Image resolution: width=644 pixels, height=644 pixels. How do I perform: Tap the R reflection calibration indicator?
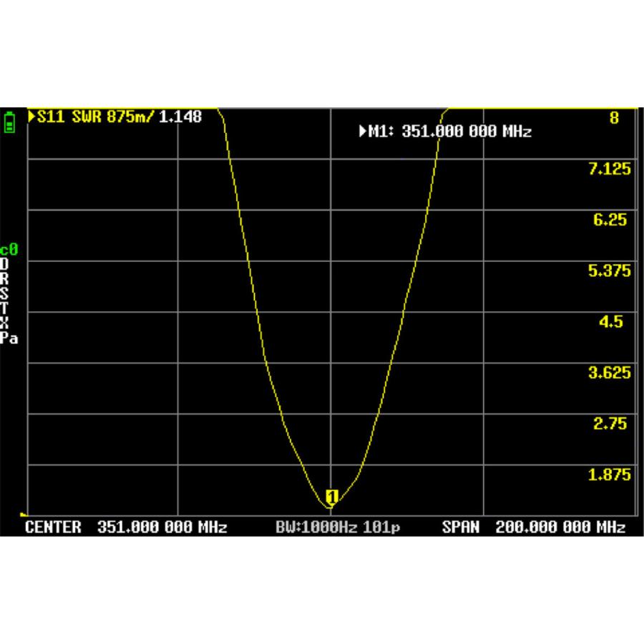tap(6, 279)
